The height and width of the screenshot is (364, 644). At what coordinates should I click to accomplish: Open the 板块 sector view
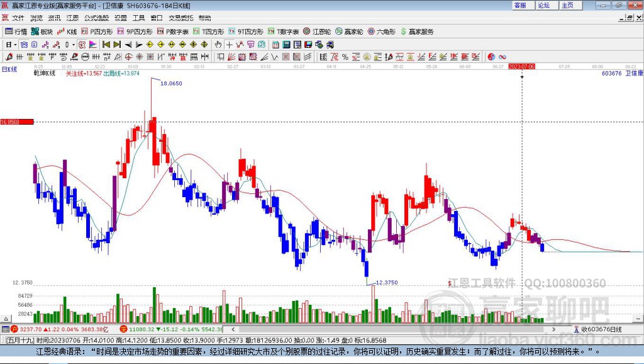(42, 31)
